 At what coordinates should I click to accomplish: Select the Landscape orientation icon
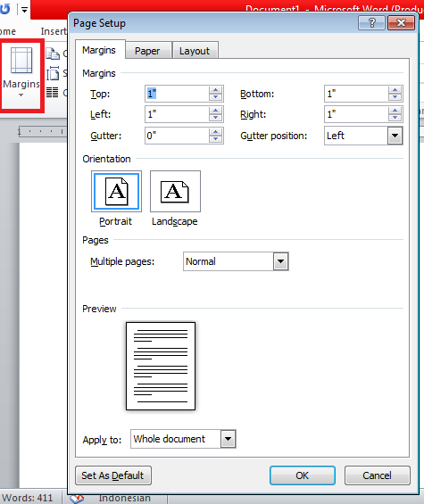pyautogui.click(x=175, y=192)
